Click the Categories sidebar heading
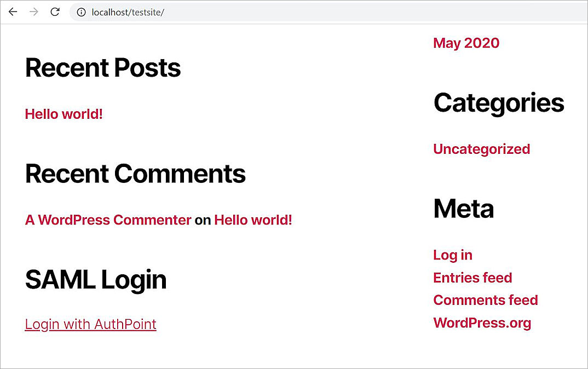This screenshot has height=369, width=588. (x=498, y=102)
